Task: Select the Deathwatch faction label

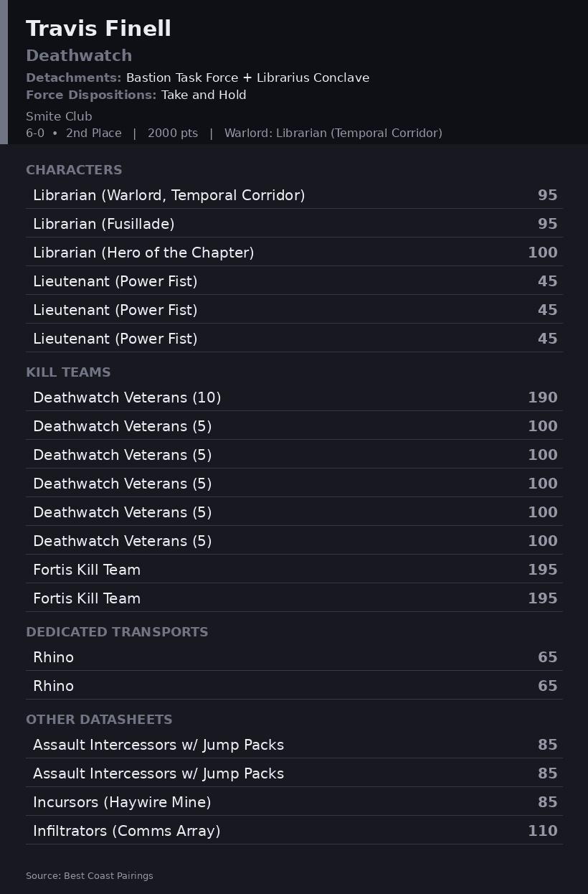Action: pos(79,56)
